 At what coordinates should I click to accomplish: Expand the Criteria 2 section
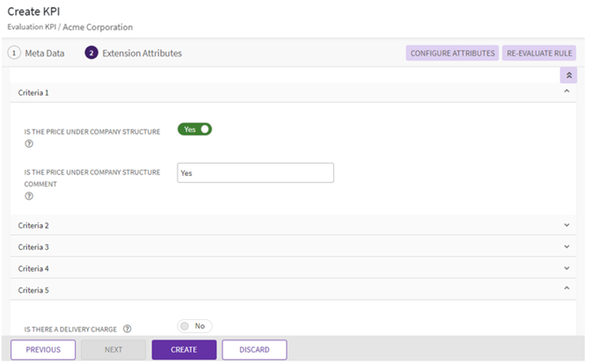566,225
